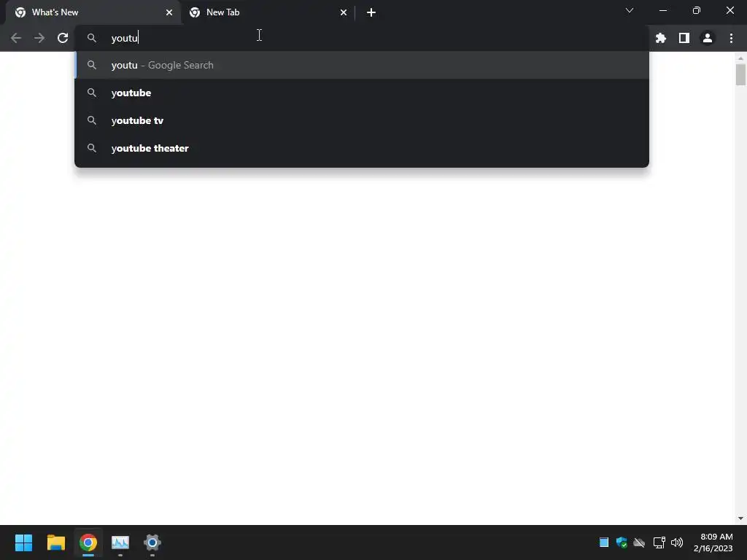Click the OneDrive cloud tray icon
The width and height of the screenshot is (747, 560).
(x=639, y=542)
